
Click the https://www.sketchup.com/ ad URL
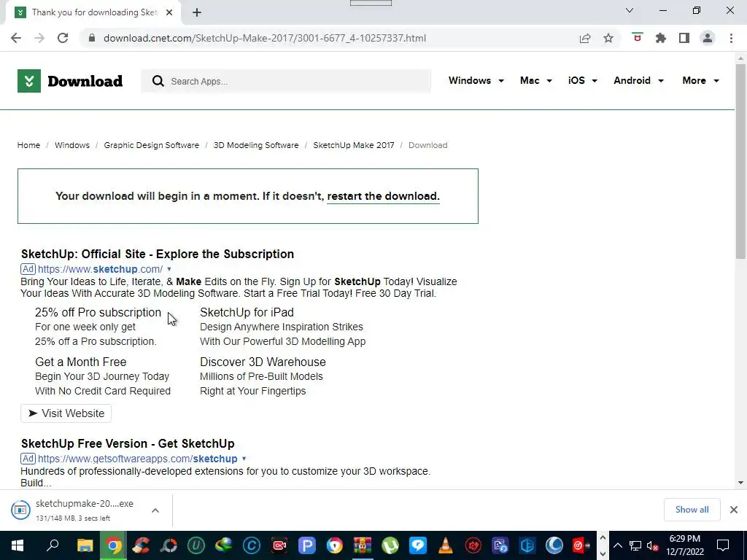tap(100, 269)
